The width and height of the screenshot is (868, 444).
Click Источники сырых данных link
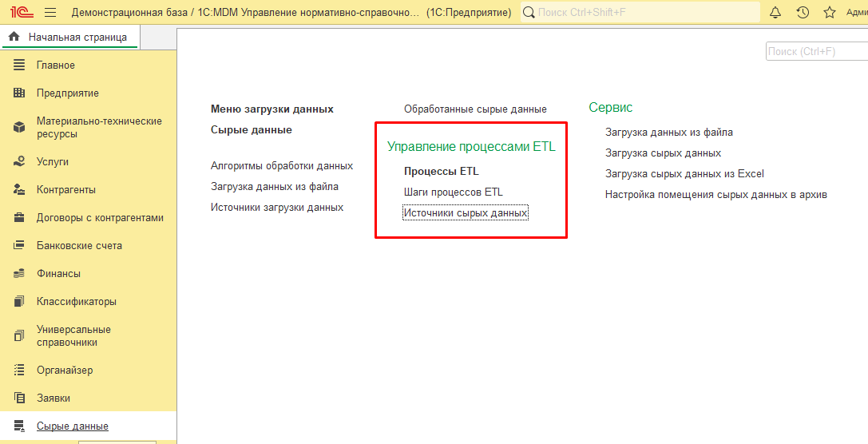[465, 213]
